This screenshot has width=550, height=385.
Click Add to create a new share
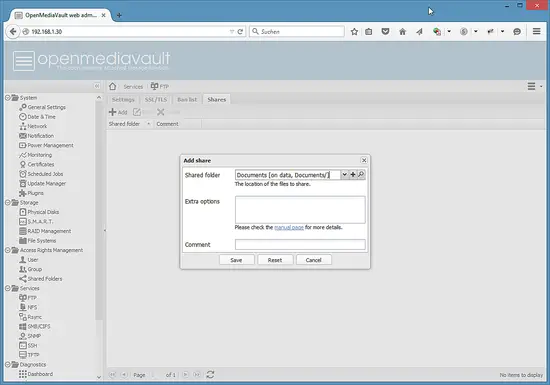tap(118, 112)
